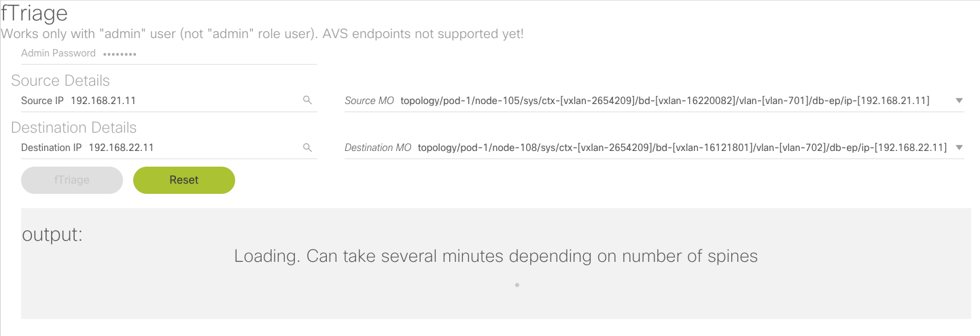Image resolution: width=980 pixels, height=336 pixels.
Task: Select the Source MO node-105 topology path
Action: (x=665, y=101)
